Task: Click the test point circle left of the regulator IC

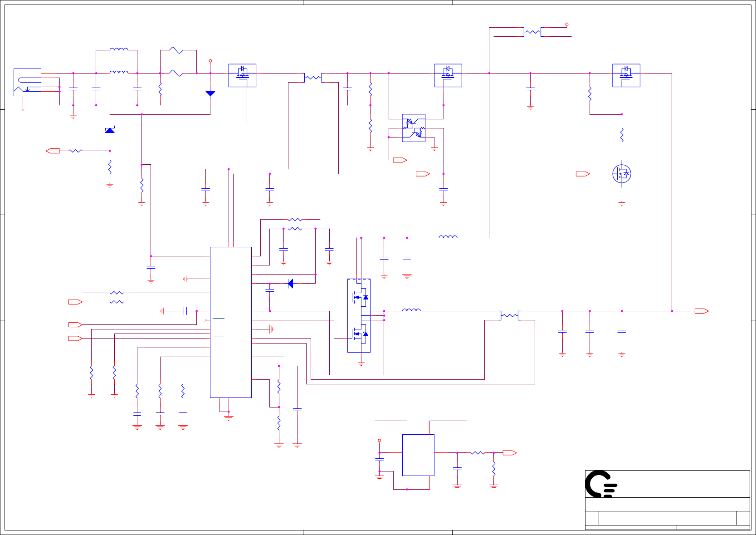Action: click(x=380, y=441)
